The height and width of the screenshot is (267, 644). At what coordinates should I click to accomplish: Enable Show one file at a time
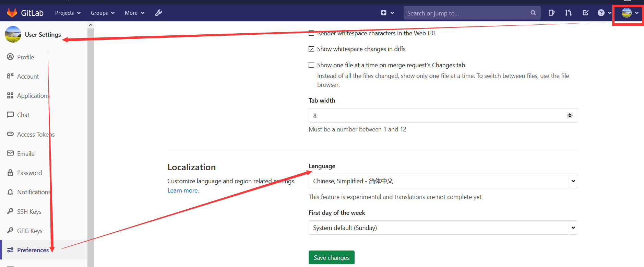point(311,65)
